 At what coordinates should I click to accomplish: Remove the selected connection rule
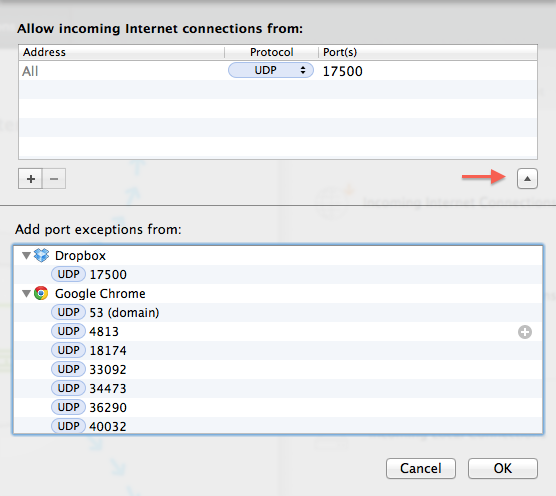point(54,179)
